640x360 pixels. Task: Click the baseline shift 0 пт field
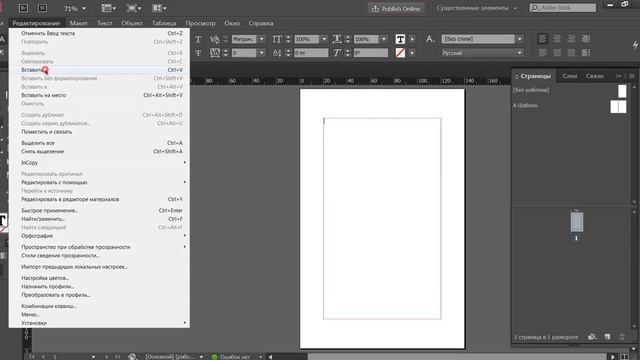pos(311,53)
